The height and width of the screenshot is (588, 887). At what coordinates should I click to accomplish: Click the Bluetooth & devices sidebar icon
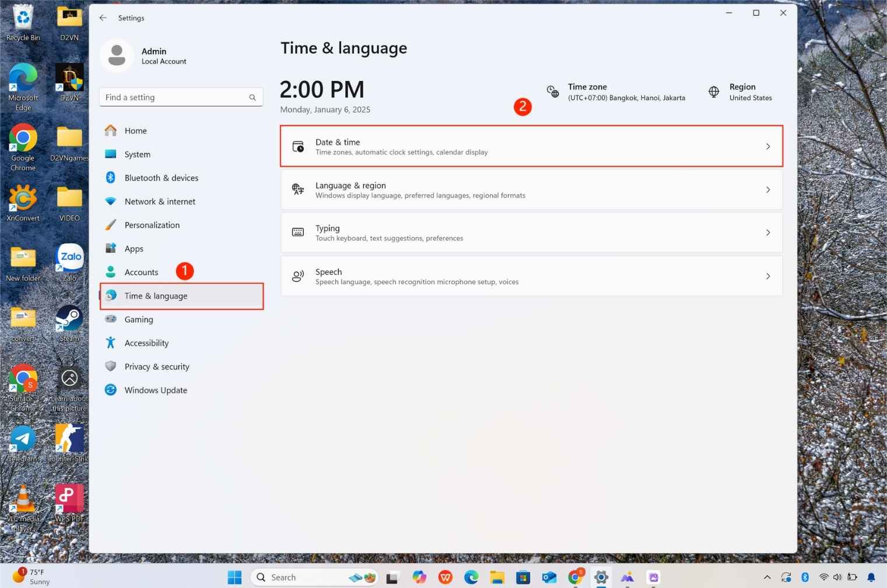click(111, 178)
